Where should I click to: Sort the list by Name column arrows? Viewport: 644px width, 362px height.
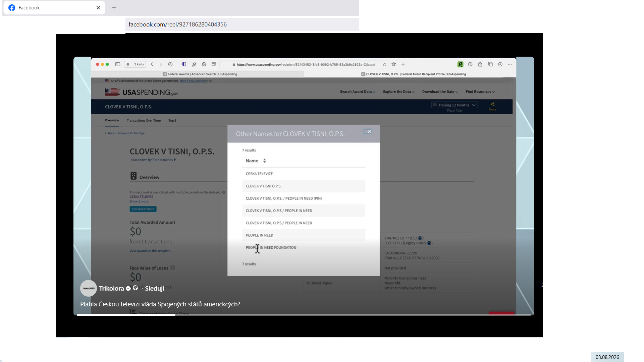[265, 161]
